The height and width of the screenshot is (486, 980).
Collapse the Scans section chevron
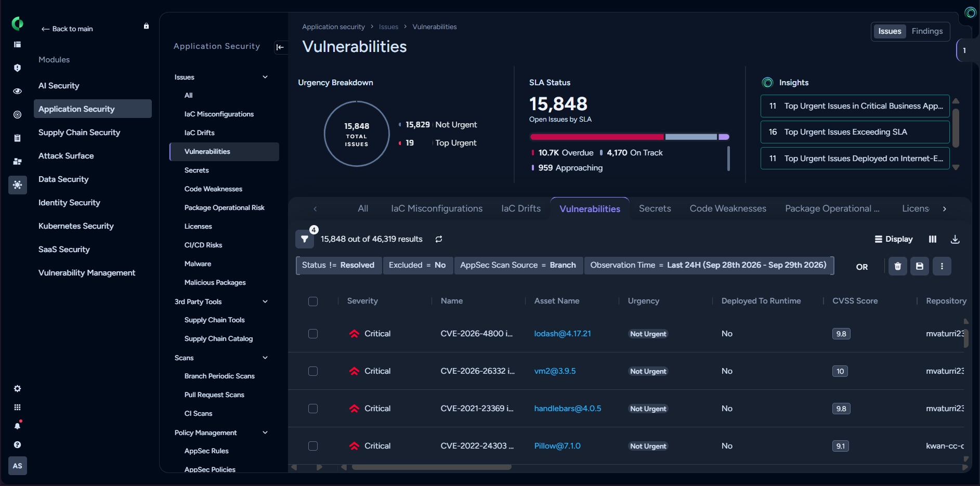tap(265, 358)
